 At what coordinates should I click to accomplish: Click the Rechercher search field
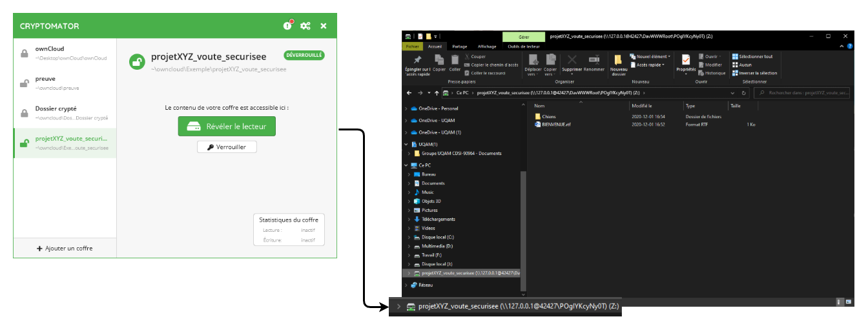pyautogui.click(x=802, y=93)
